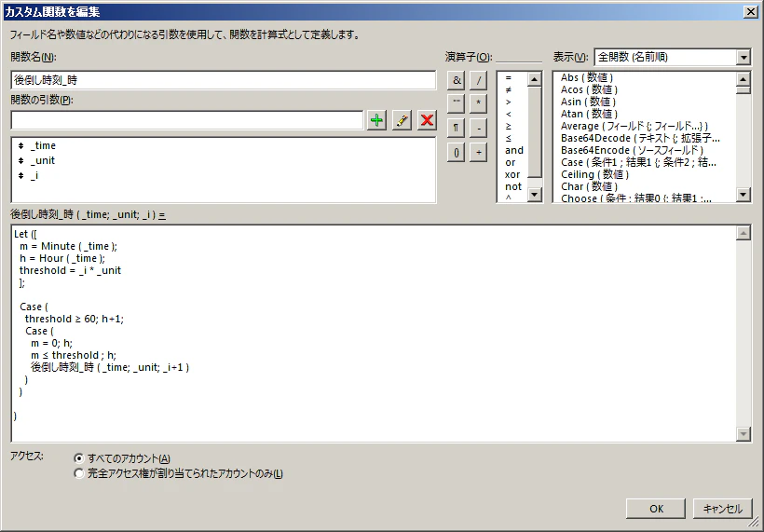The height and width of the screenshot is (532, 764).
Task: Insert the plus addition operator
Action: 479,153
